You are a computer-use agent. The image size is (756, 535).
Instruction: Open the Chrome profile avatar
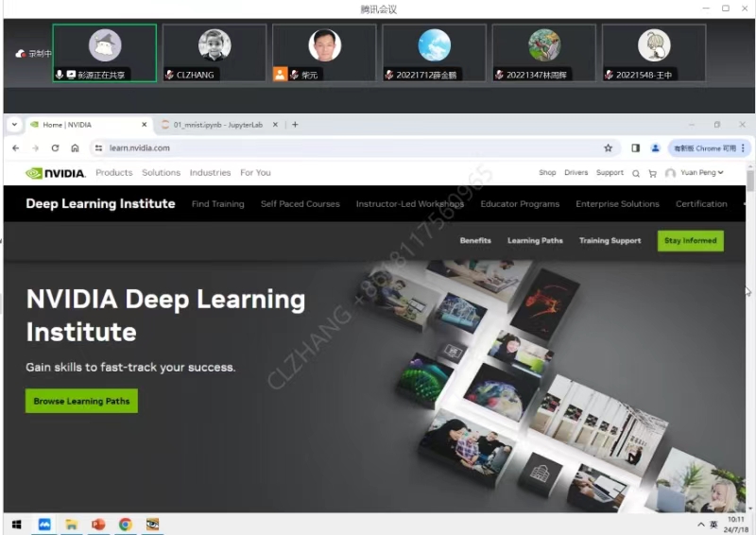[x=655, y=148]
